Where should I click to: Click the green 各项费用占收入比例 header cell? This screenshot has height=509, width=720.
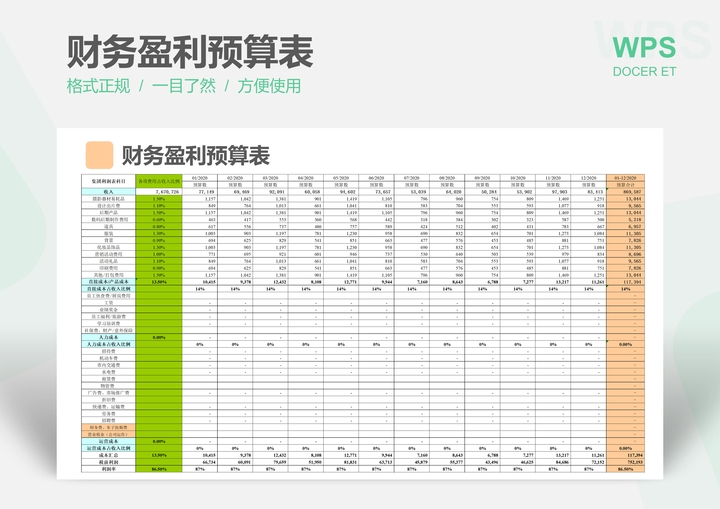[158, 181]
